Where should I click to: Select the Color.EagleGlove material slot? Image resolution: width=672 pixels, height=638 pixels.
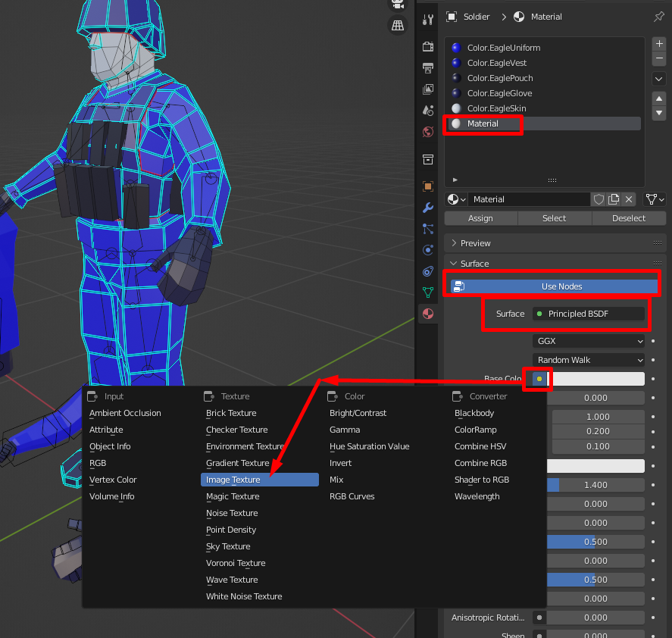tap(544, 93)
